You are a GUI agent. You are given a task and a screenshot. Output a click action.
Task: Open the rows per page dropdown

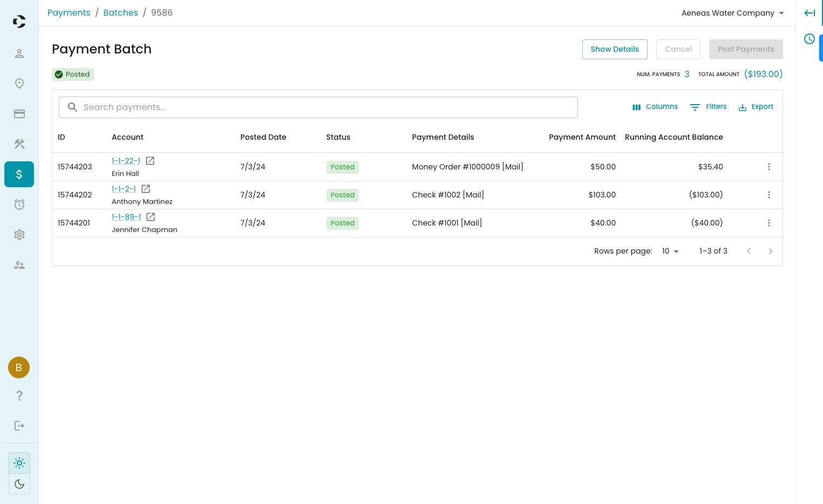point(670,251)
